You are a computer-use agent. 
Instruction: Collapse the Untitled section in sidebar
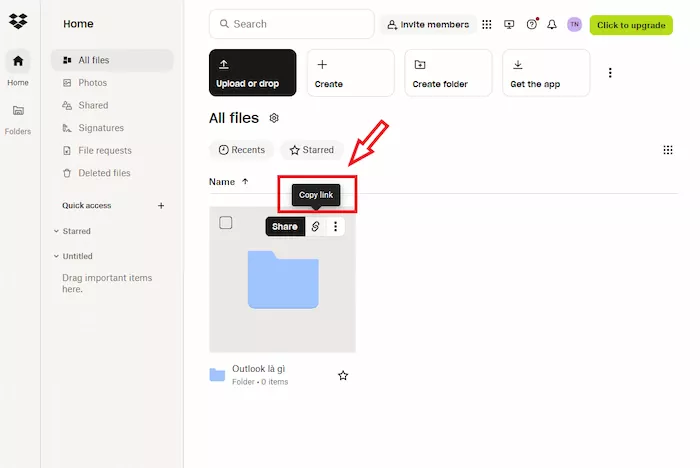pos(56,256)
